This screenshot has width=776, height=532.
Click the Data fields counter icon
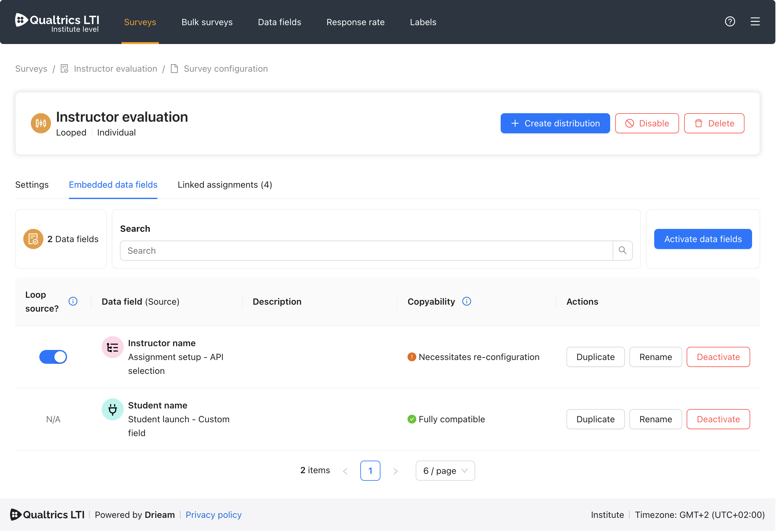point(33,240)
